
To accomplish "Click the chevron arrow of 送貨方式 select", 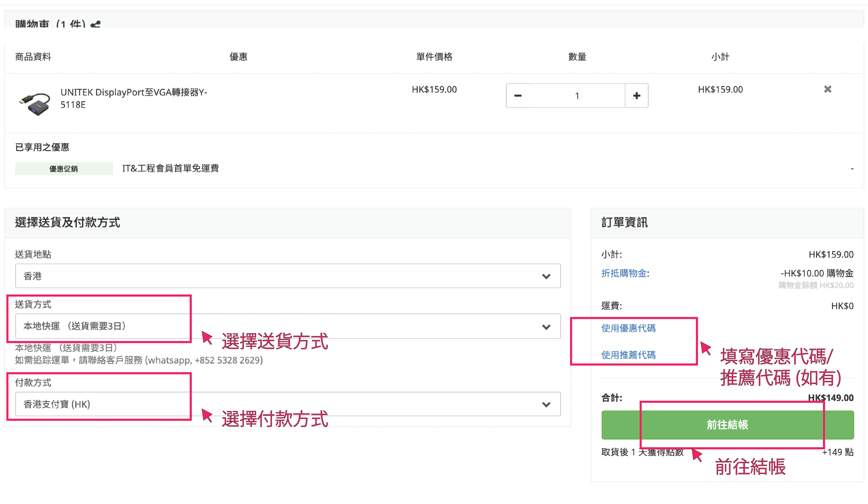I will tap(546, 327).
